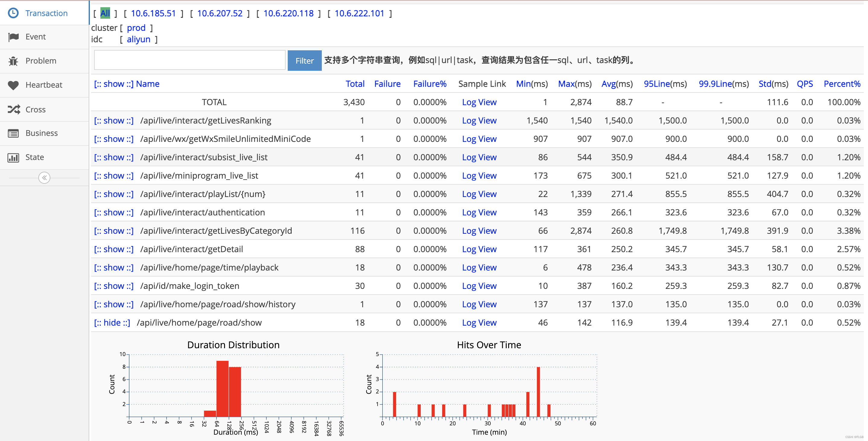Click the Event flag icon
The width and height of the screenshot is (868, 441).
pos(13,37)
